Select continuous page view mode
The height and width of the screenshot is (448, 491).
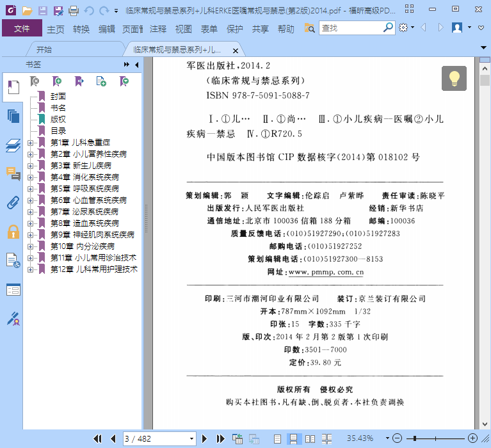click(x=293, y=439)
